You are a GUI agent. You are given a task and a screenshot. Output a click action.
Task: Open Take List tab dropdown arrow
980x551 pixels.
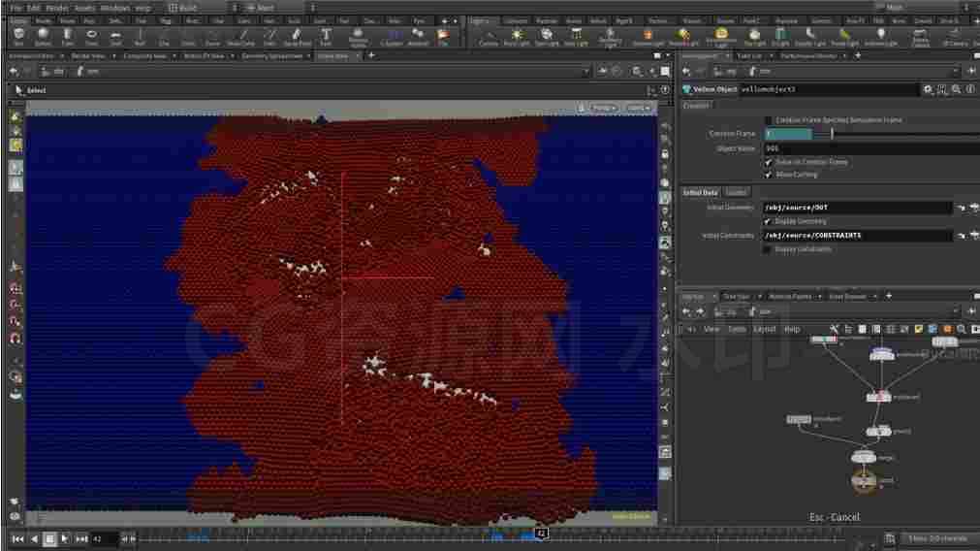(771, 56)
